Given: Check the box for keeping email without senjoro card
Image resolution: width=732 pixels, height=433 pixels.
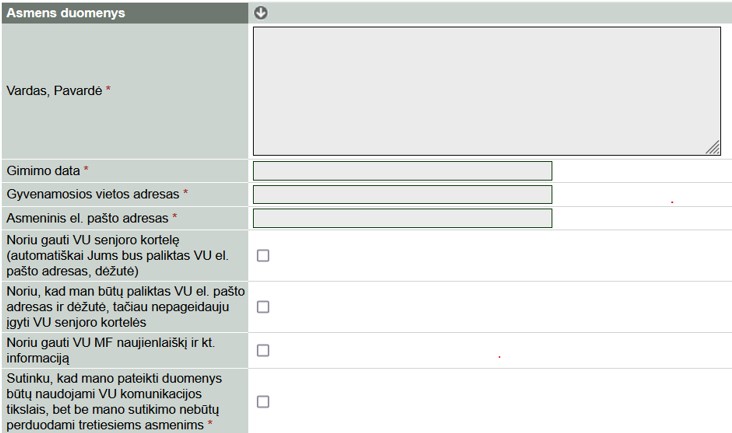Looking at the screenshot, I should pos(263,307).
